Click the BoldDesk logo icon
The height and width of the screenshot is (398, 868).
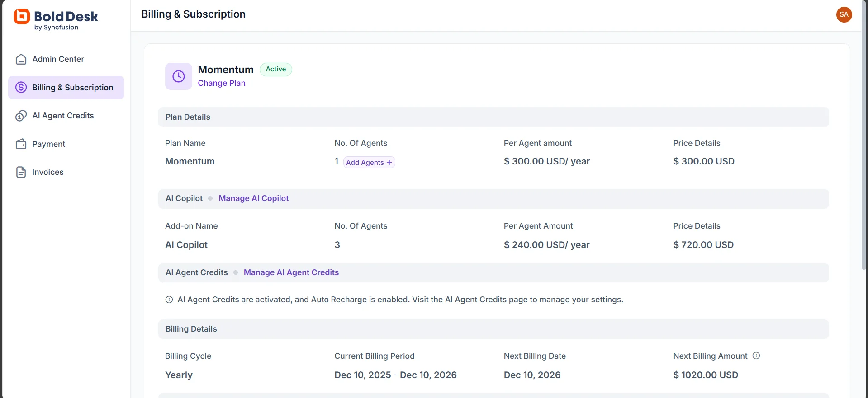(x=22, y=17)
